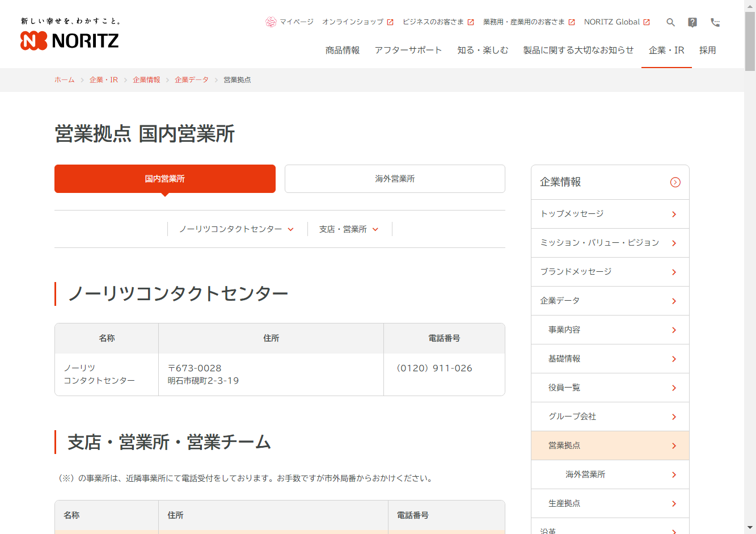Click the マイページ flower icon
The width and height of the screenshot is (756, 534).
coord(271,22)
